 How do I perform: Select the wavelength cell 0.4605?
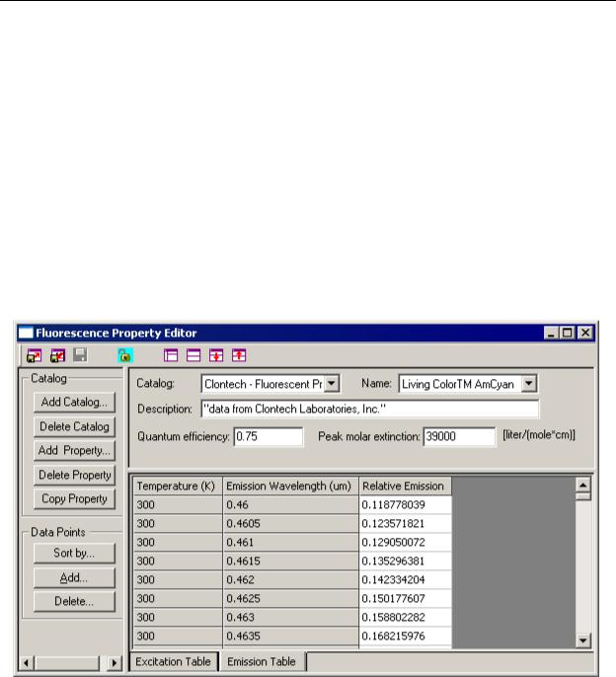[x=290, y=524]
